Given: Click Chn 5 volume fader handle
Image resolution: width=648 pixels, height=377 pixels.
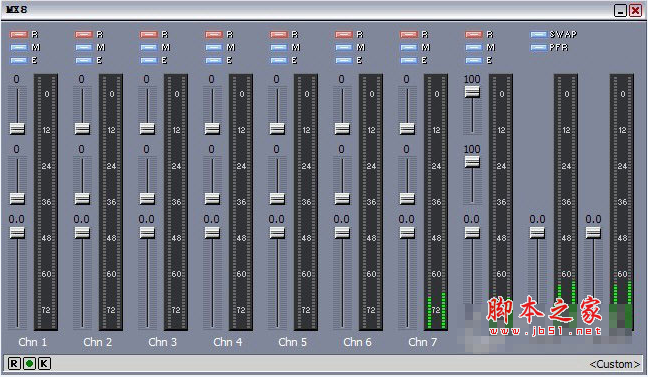Looking at the screenshot, I should [x=277, y=233].
